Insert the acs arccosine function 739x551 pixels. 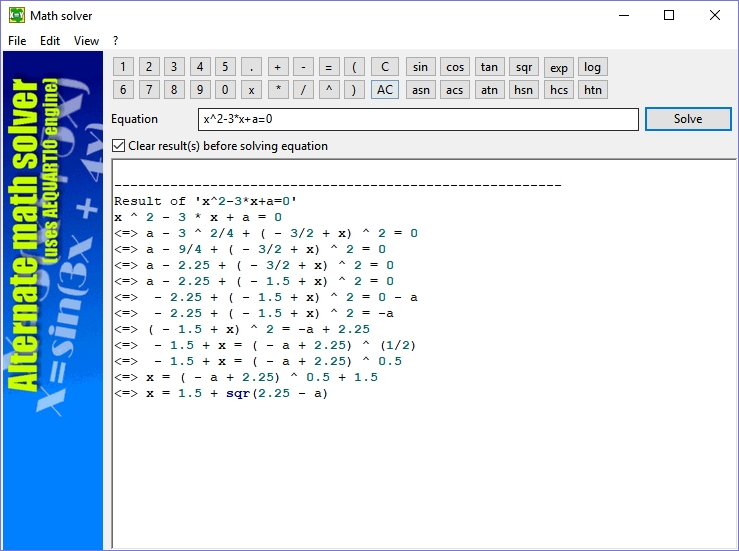(455, 90)
